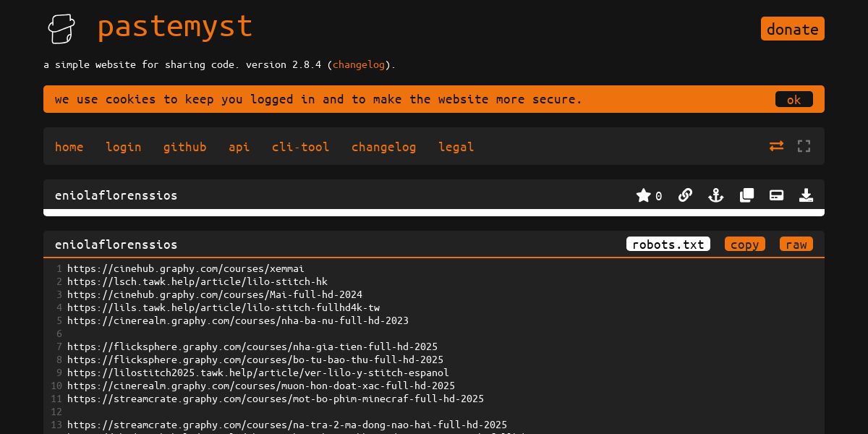The image size is (868, 434).
Task: Open the api nav item
Action: (239, 147)
